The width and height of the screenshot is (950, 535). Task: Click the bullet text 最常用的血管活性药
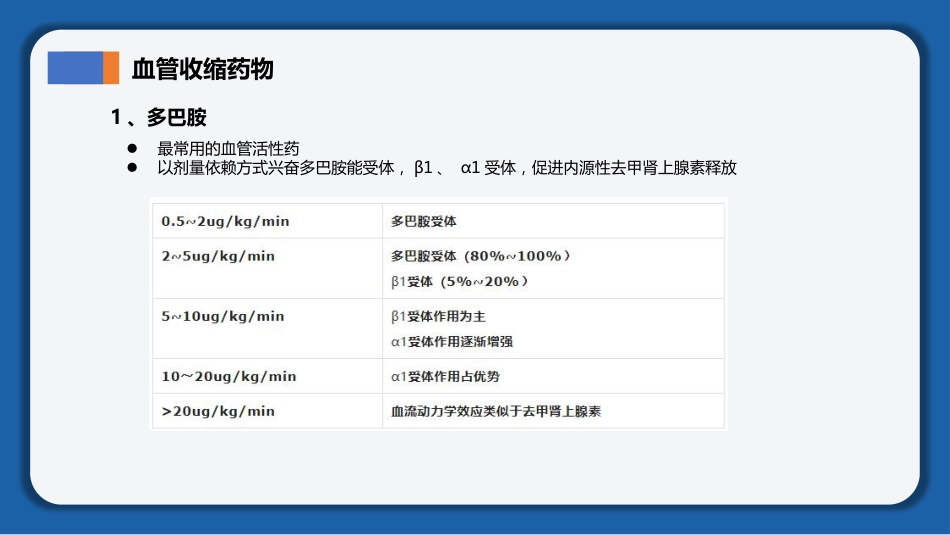click(228, 148)
